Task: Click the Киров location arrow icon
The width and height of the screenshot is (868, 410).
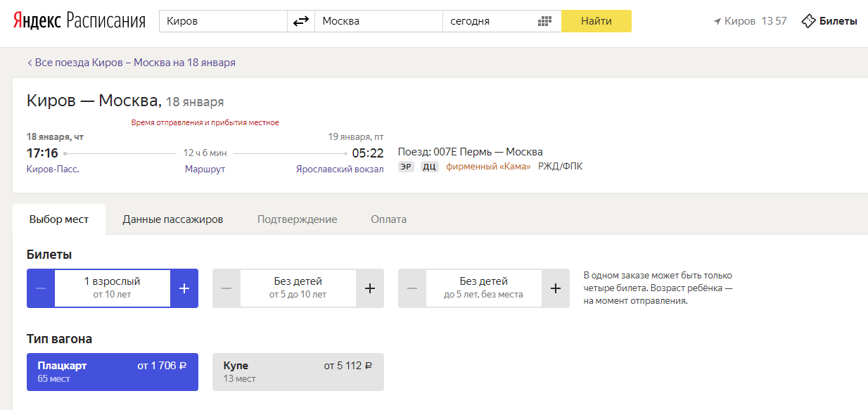Action: [717, 21]
